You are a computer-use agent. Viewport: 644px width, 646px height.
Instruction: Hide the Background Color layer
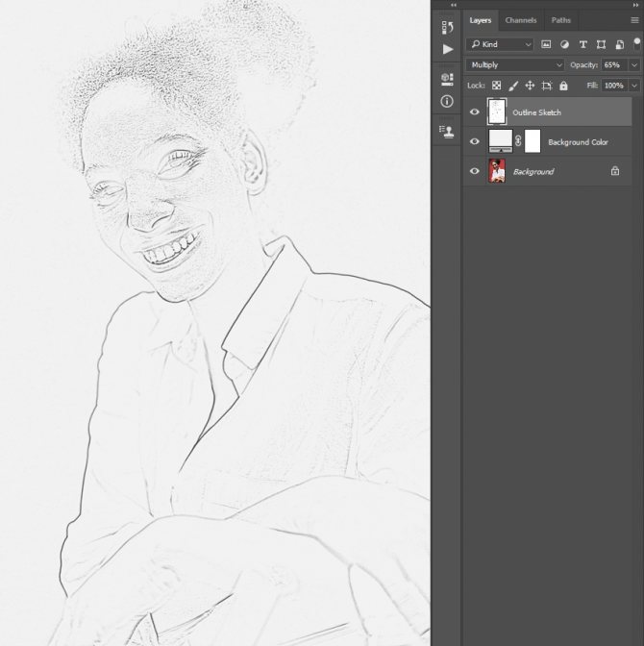point(474,142)
